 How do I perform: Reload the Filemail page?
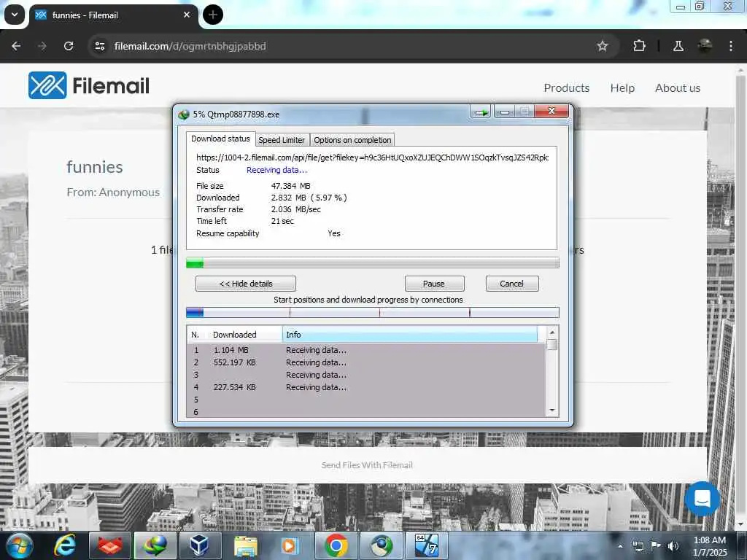pos(69,46)
